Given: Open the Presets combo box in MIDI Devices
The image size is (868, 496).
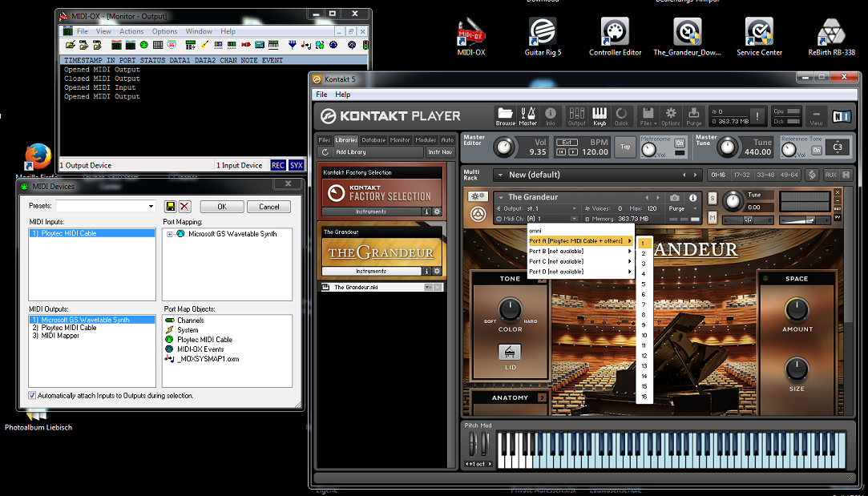Looking at the screenshot, I should point(105,206).
